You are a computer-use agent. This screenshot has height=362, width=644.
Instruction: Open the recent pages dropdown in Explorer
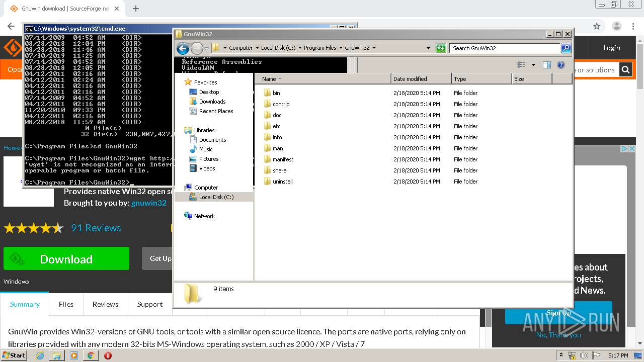(x=206, y=49)
